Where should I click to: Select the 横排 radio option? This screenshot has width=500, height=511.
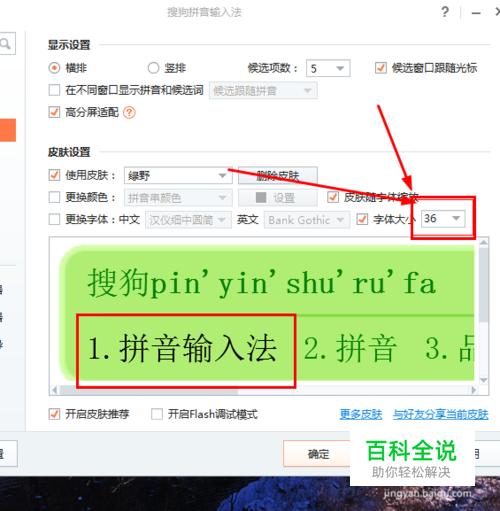(54, 68)
